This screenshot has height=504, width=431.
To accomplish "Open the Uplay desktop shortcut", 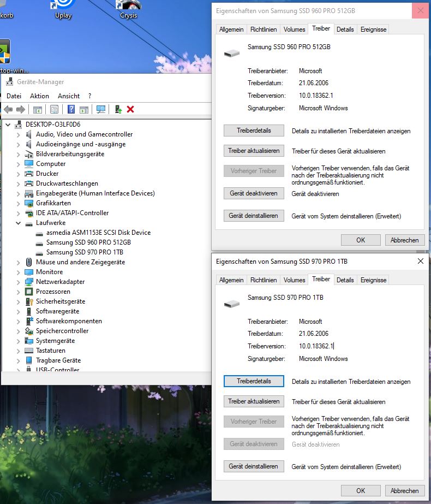I will click(x=63, y=10).
